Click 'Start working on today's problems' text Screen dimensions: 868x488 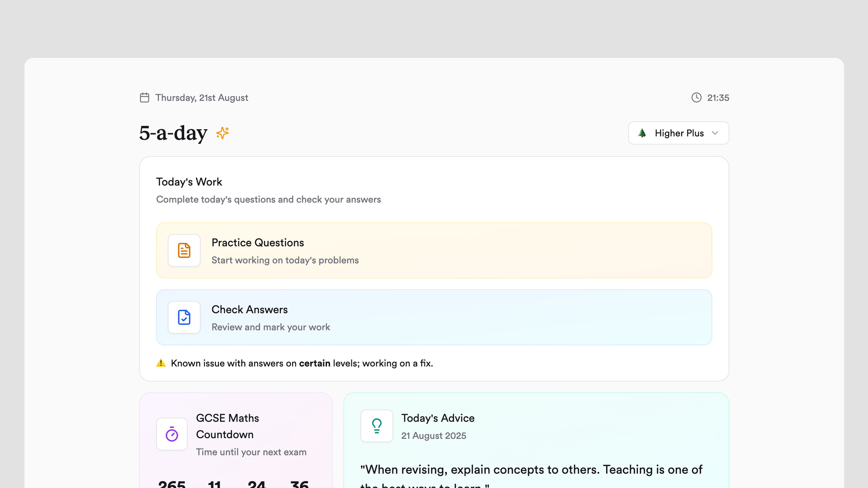pos(285,260)
